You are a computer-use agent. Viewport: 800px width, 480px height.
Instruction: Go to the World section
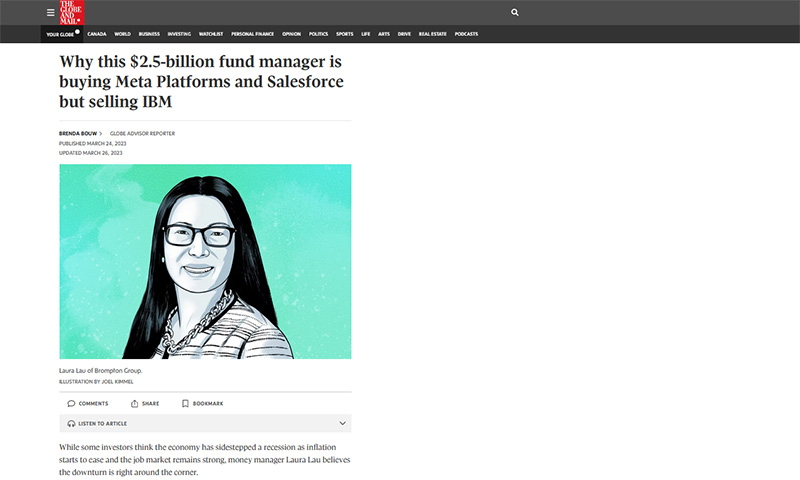(122, 34)
